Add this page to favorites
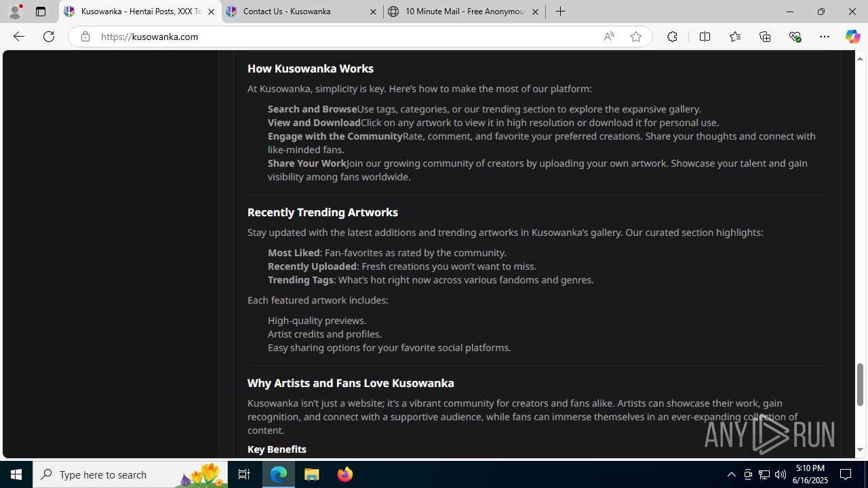The height and width of the screenshot is (488, 868). click(x=635, y=37)
